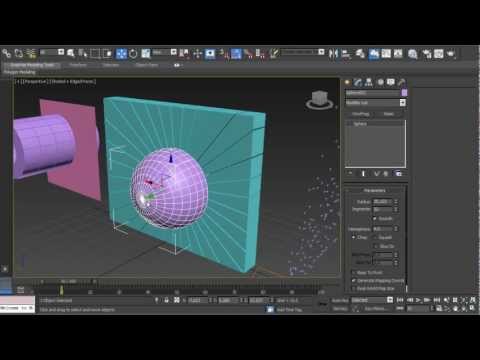Open the Graphite Modeling Tools tab
480x360 pixels.
coord(32,65)
